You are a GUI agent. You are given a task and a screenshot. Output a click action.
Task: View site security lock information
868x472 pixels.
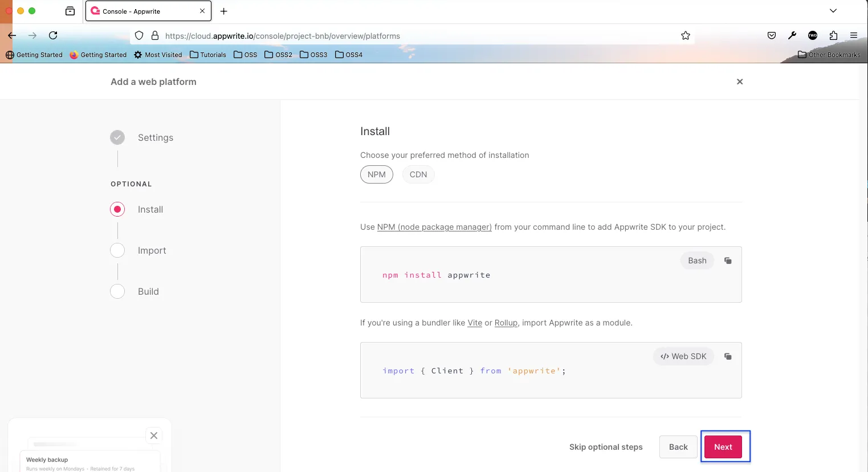(155, 35)
